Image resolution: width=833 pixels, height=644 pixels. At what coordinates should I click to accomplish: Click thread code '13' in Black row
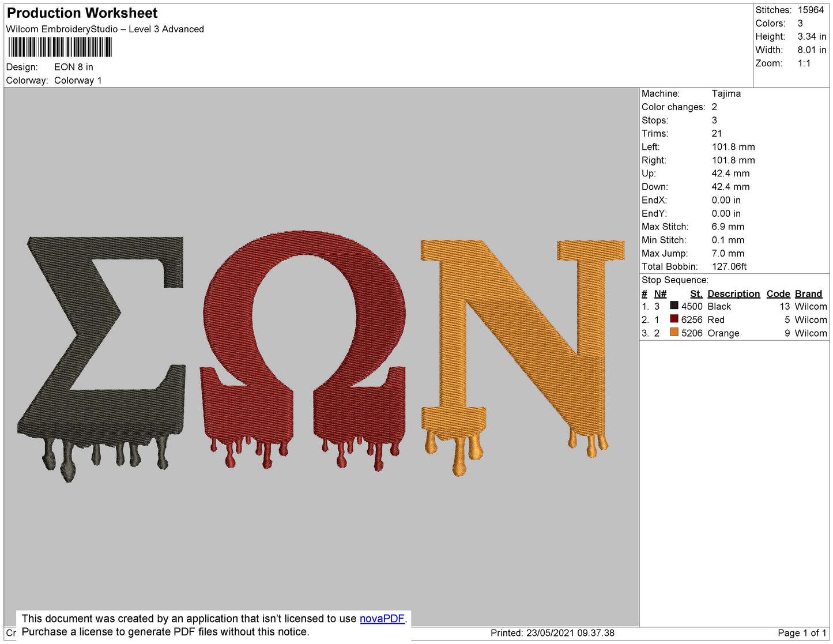click(785, 307)
